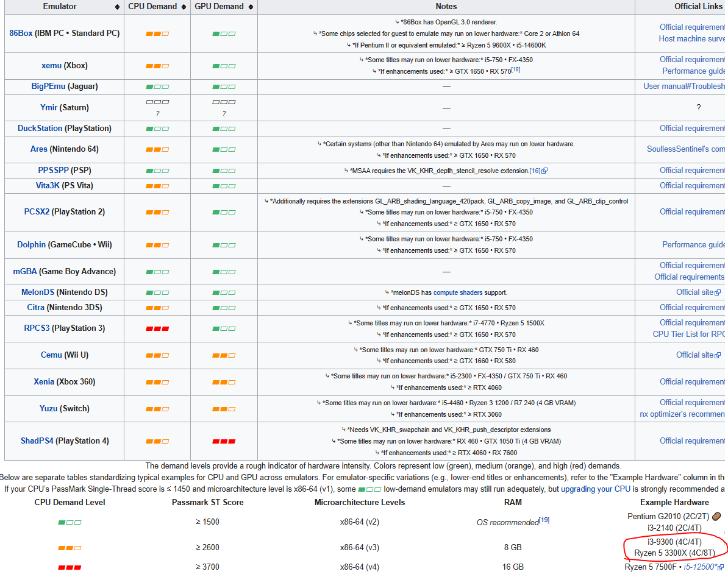This screenshot has height=577, width=728.
Task: Open Performance guide link for xemu
Action: click(x=694, y=71)
